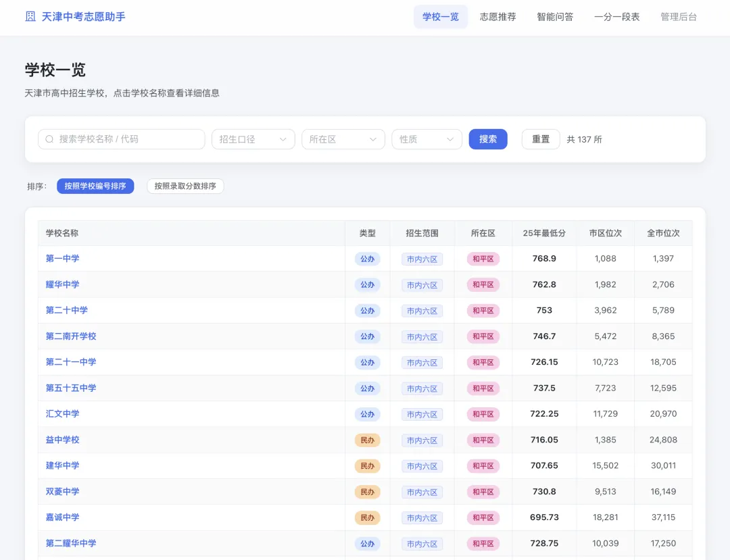Click the blue 搜索 button
This screenshot has height=560, width=730.
(488, 139)
